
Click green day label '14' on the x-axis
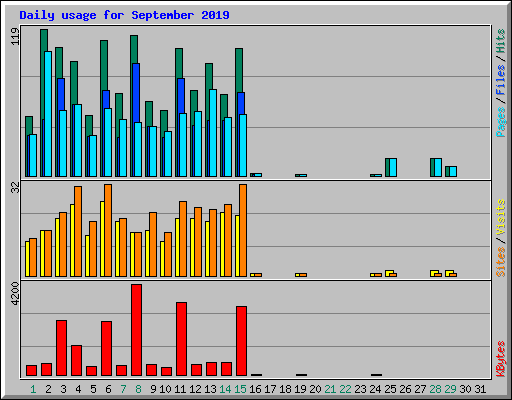(225, 389)
